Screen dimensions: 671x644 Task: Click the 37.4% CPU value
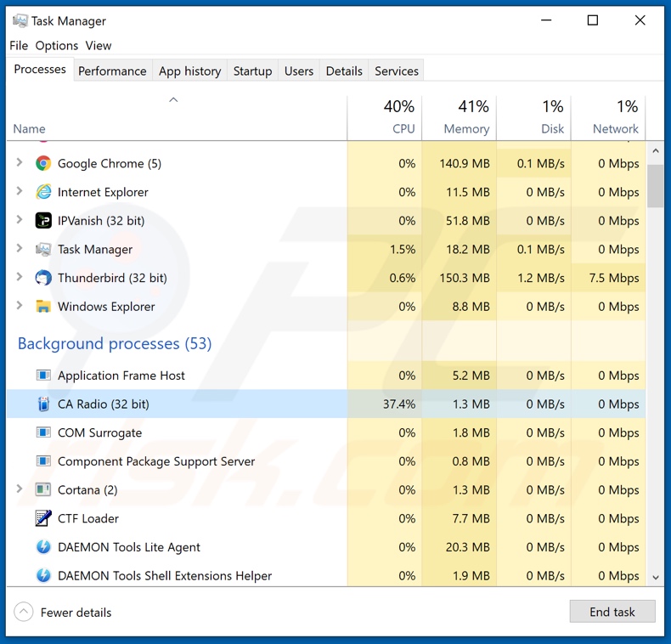pos(399,404)
